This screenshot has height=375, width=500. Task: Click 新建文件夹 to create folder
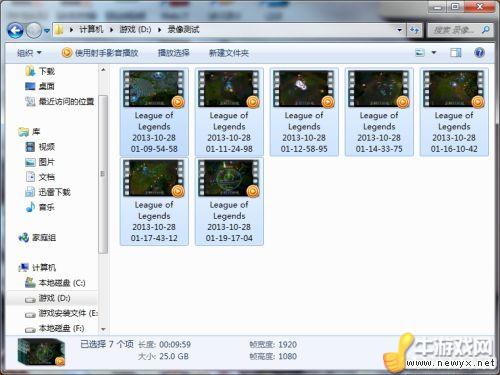[x=229, y=53]
